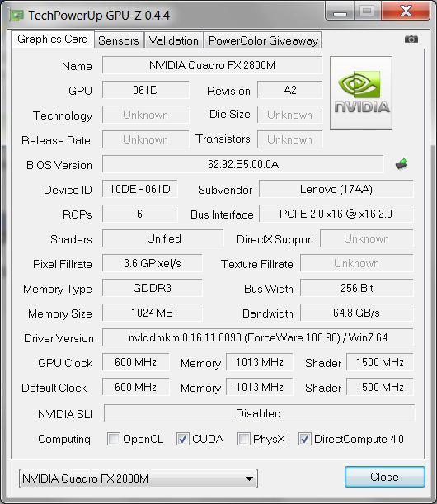The width and height of the screenshot is (437, 504).
Task: Select the Graphics Card tab
Action: 53,40
